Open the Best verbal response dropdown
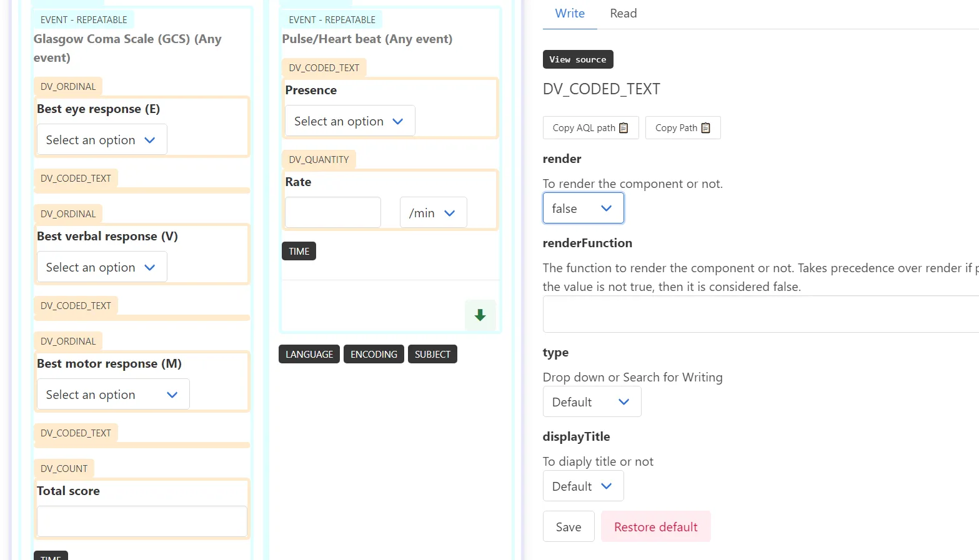 click(x=102, y=267)
